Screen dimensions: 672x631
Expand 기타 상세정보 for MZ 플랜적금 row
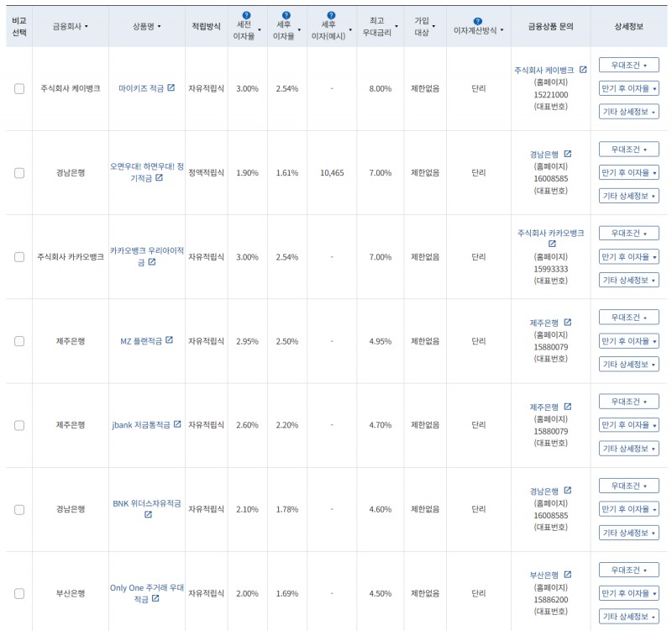628,365
